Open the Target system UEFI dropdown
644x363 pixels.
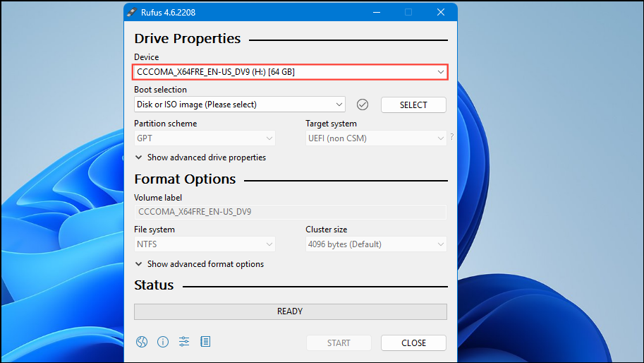tap(376, 138)
